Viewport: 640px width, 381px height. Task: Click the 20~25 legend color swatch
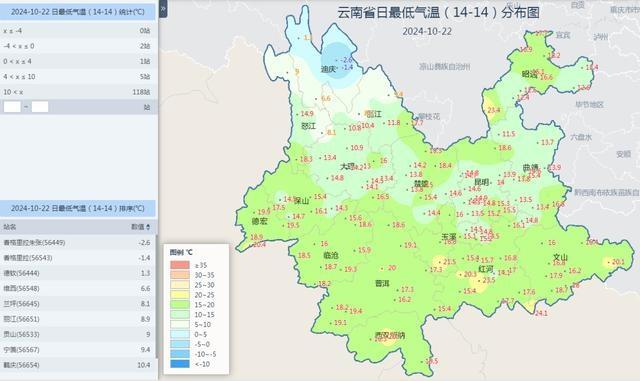180,294
